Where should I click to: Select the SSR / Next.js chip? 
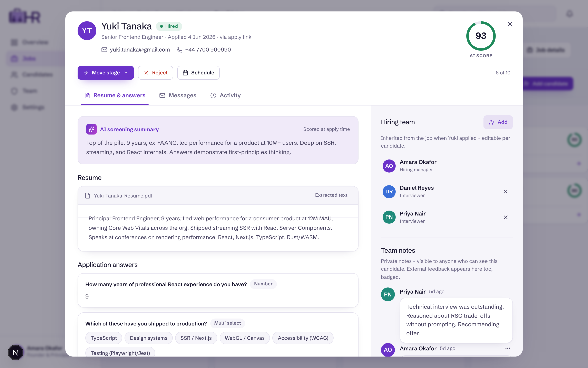click(x=196, y=338)
